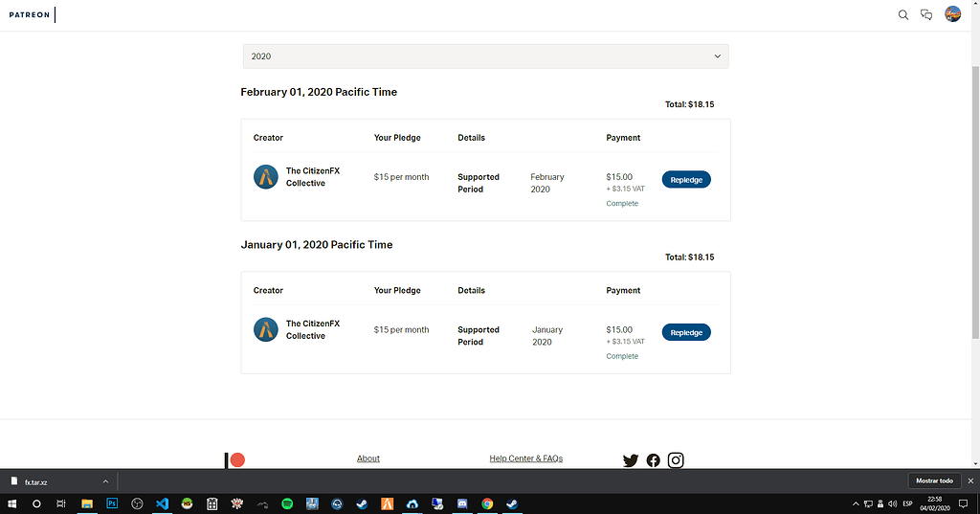The height and width of the screenshot is (514, 980).
Task: Open The CitizenFX Collective link in January row
Action: point(313,329)
